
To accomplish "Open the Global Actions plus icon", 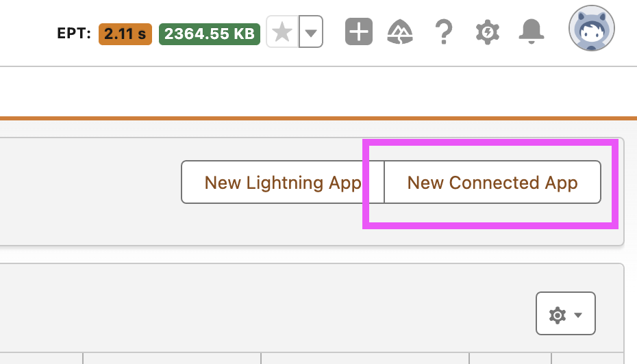I will click(359, 31).
